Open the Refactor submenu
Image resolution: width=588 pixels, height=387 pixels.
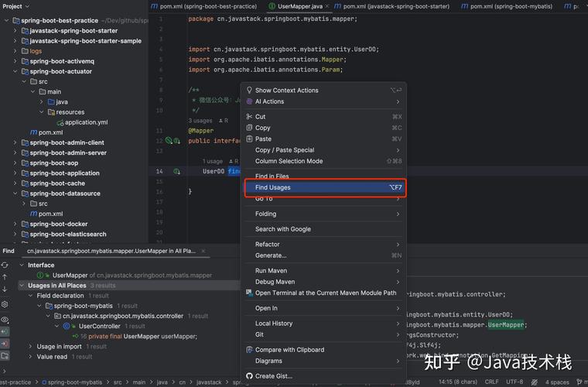pos(324,245)
